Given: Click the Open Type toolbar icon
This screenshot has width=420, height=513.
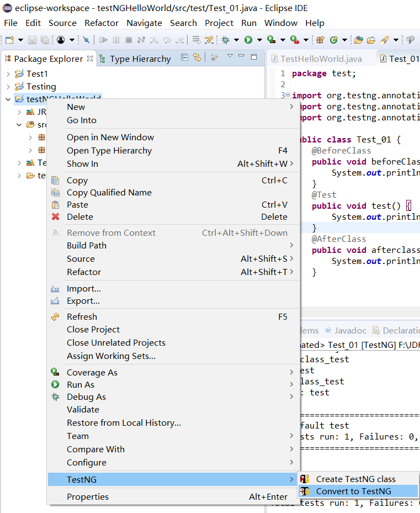Looking at the screenshot, I should pos(359,40).
